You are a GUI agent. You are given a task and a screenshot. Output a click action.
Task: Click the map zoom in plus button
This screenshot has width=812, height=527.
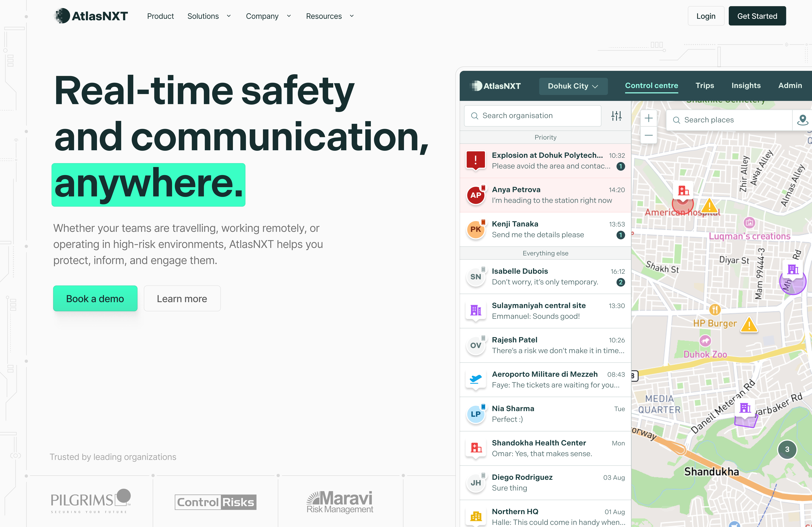(649, 118)
